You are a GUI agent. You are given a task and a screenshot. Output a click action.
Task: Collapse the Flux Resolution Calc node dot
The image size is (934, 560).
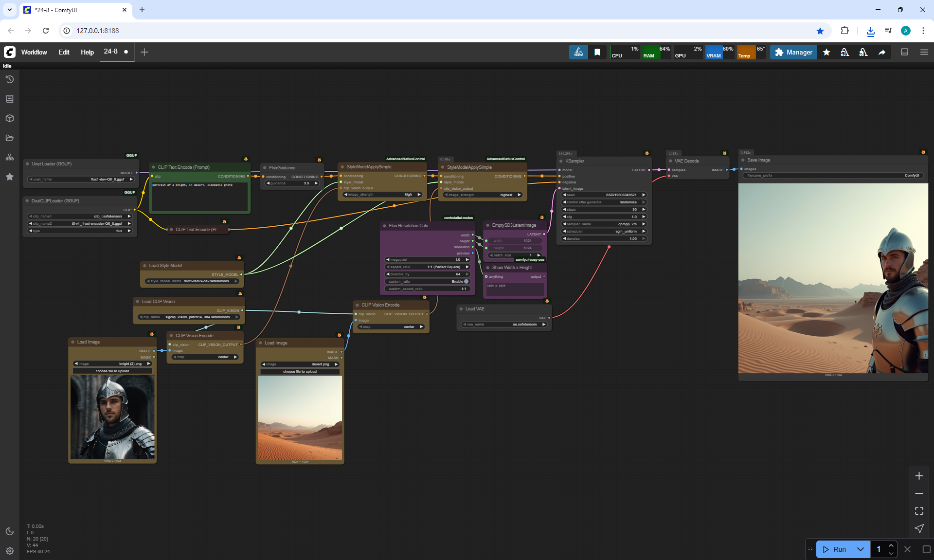(x=384, y=226)
